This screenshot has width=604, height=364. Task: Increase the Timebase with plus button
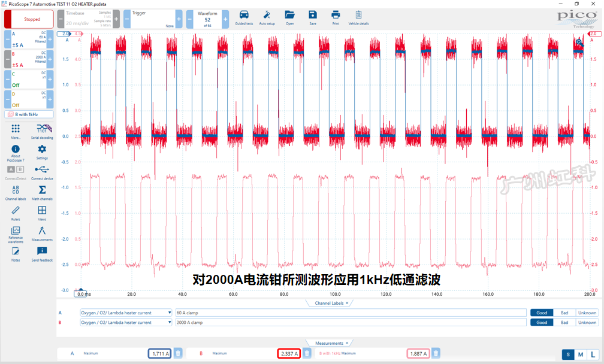tap(116, 19)
